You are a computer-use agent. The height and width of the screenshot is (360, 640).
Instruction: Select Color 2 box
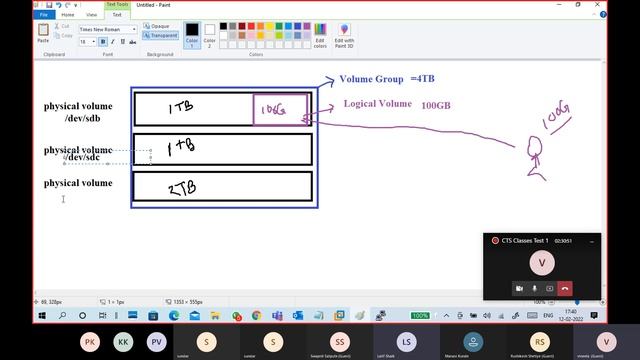point(209,35)
